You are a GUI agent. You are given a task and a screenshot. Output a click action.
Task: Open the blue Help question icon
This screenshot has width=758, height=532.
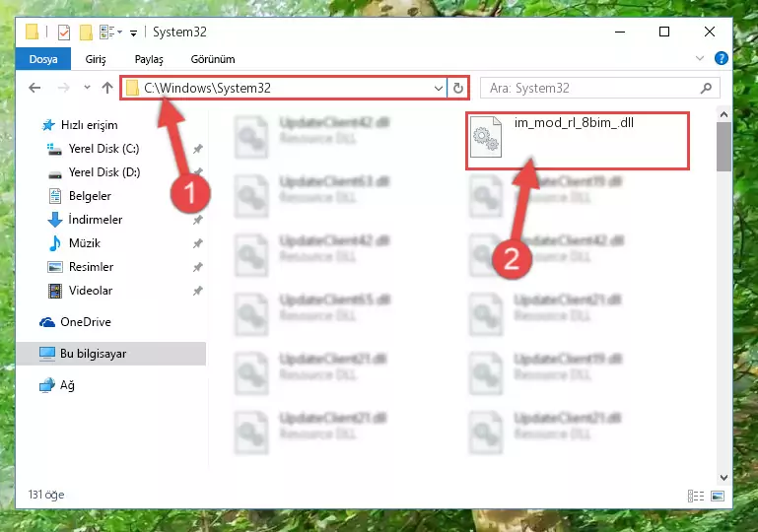(x=721, y=58)
